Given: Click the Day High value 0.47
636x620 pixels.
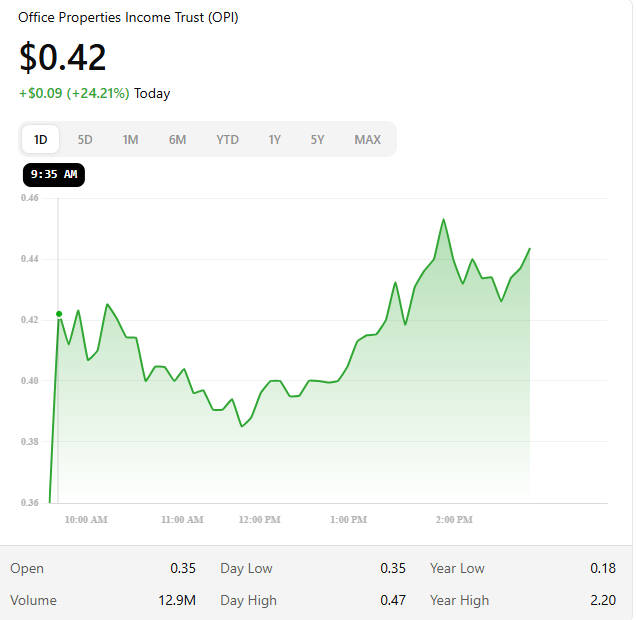Looking at the screenshot, I should tap(393, 600).
